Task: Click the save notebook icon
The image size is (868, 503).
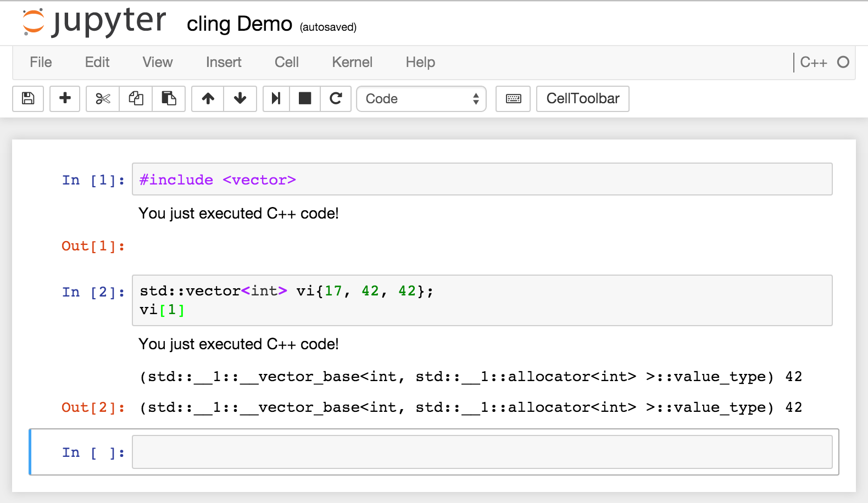Action: [x=28, y=99]
